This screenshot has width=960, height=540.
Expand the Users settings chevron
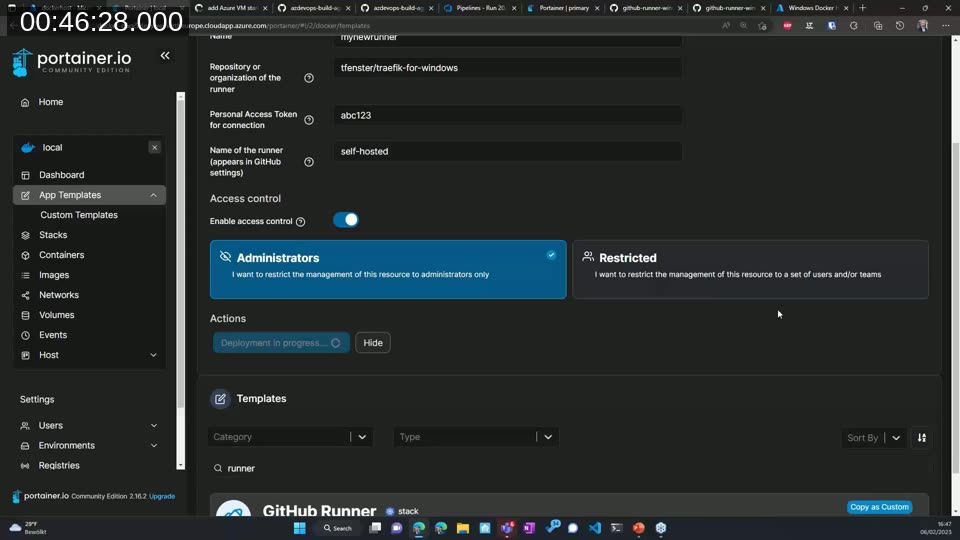tap(154, 426)
